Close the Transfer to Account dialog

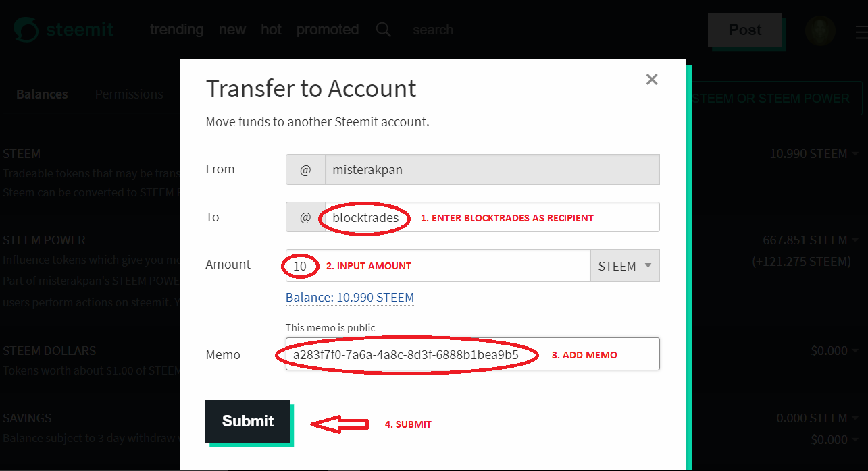(651, 80)
